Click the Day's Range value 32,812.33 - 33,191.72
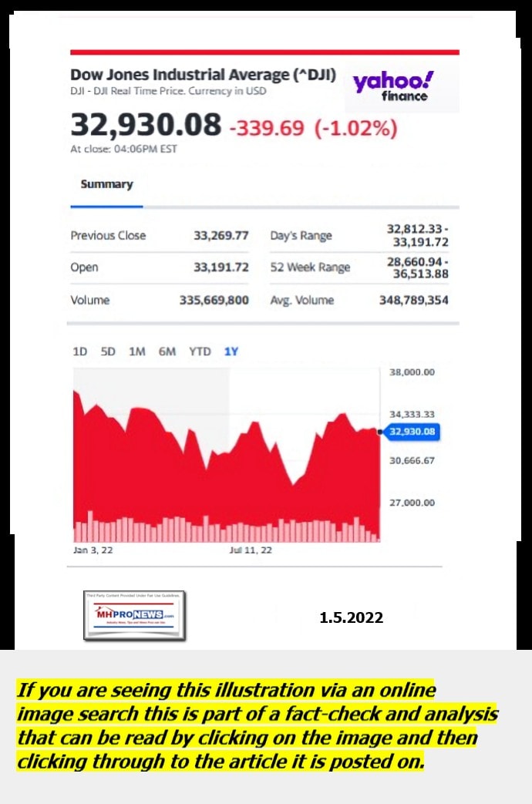532x804 pixels. click(x=418, y=235)
